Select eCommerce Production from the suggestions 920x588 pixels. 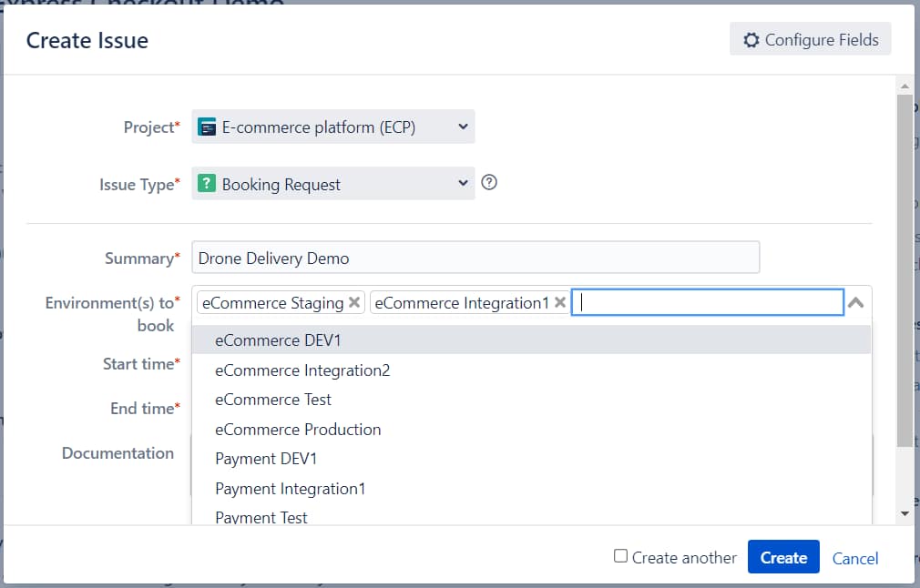click(297, 429)
